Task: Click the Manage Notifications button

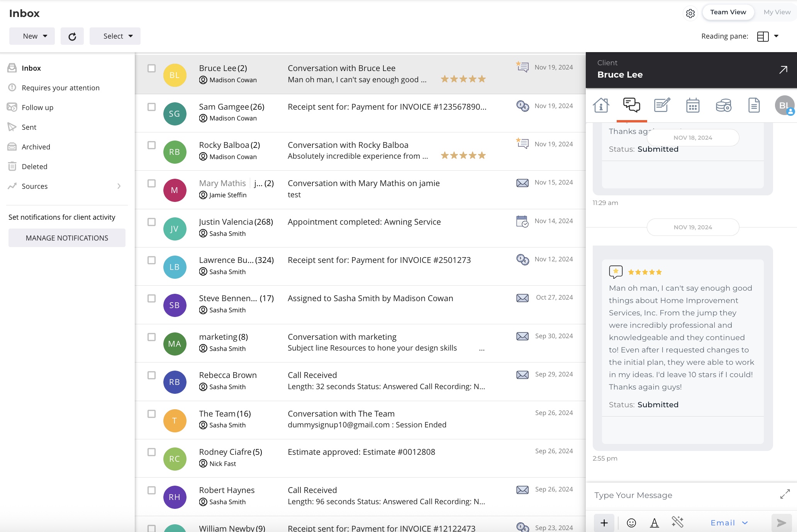Action: click(67, 238)
